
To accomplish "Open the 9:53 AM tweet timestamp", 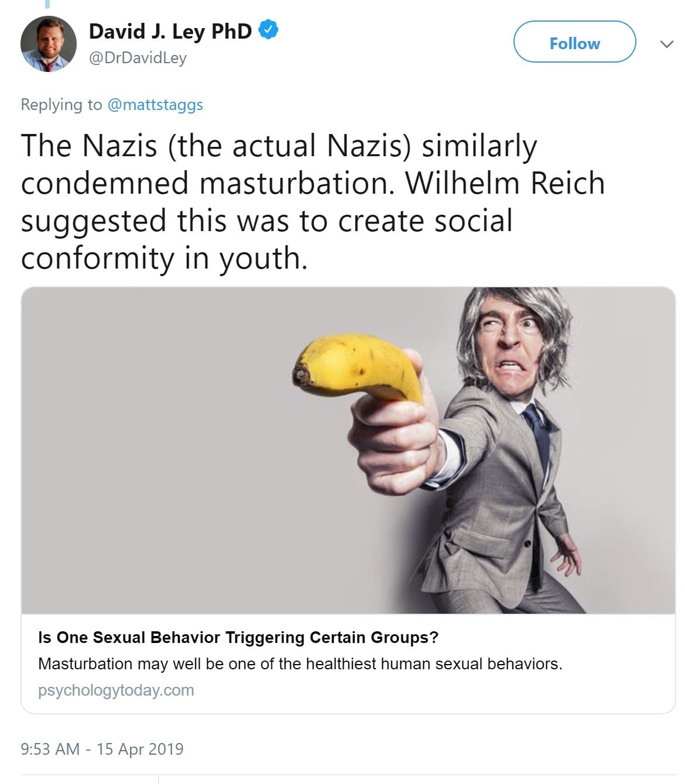I will point(50,749).
